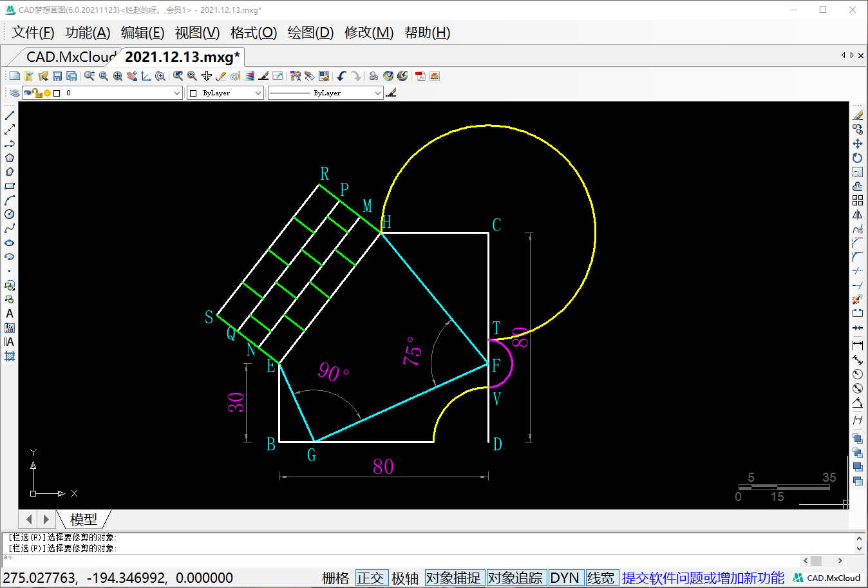Screen dimensions: 868x588
Task: Toggle 栅格 grid display mode
Action: point(335,578)
